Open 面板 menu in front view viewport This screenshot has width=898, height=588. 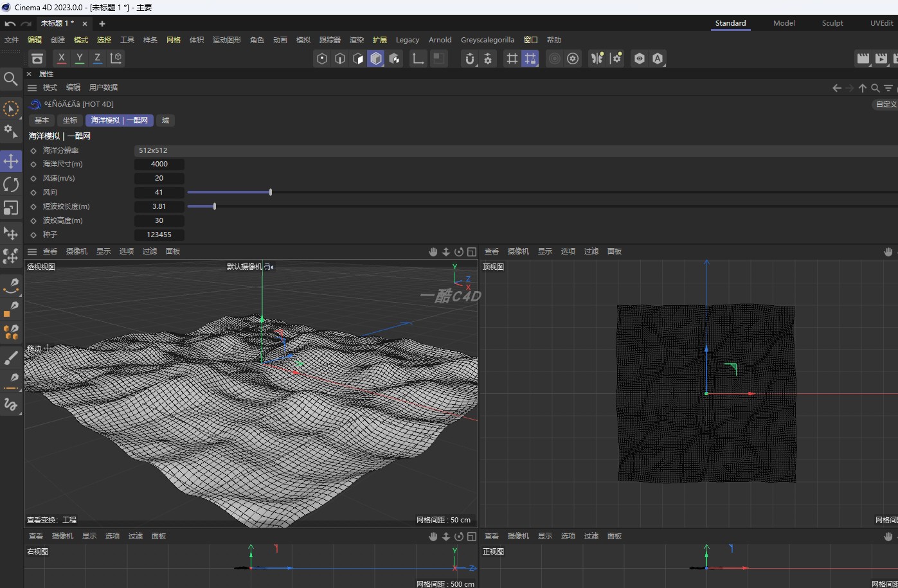(615, 536)
